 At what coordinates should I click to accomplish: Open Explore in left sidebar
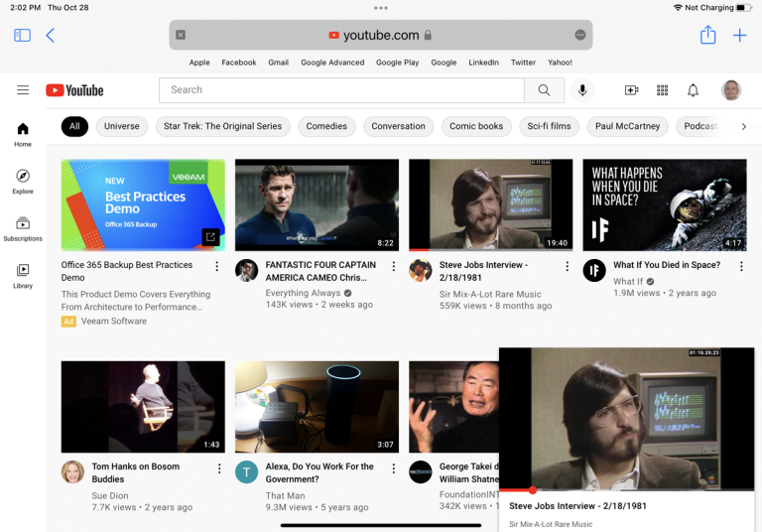23,181
